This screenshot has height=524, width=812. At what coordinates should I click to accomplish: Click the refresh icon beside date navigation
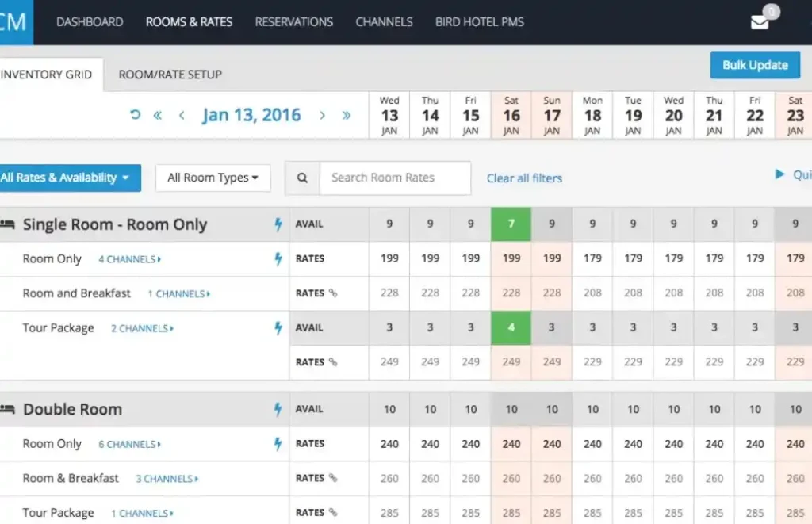click(x=135, y=114)
